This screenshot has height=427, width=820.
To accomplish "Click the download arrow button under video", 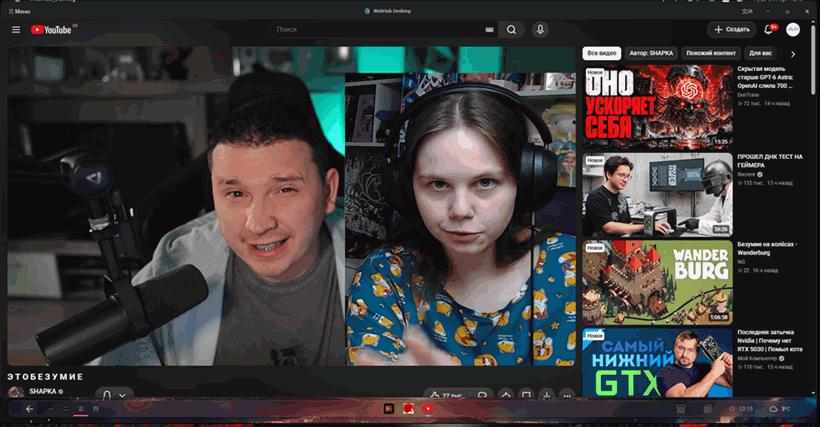I will [546, 396].
